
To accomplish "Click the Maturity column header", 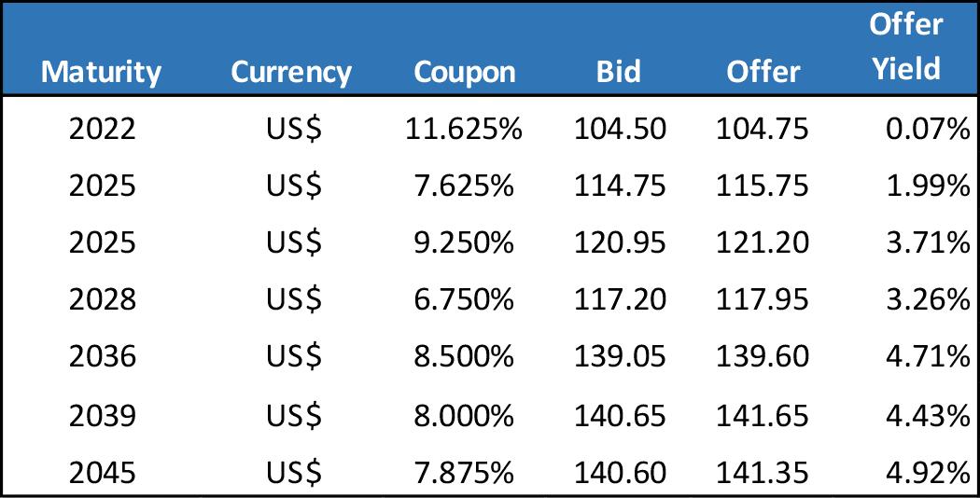I will pyautogui.click(x=102, y=72).
